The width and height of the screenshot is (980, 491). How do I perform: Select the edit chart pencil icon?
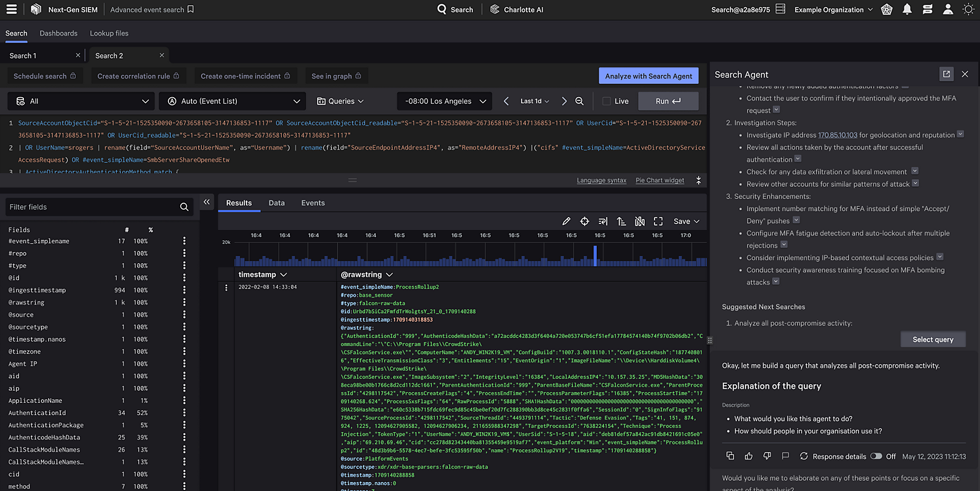pos(567,221)
